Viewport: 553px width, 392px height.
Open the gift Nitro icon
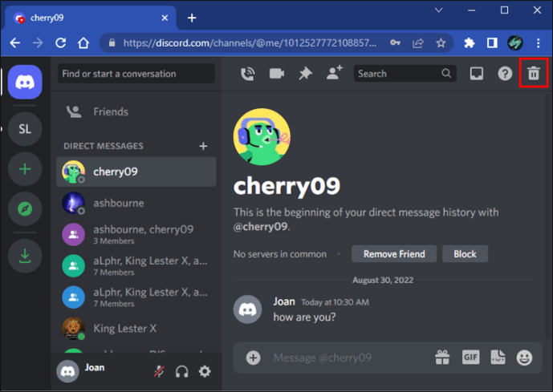pyautogui.click(x=442, y=358)
